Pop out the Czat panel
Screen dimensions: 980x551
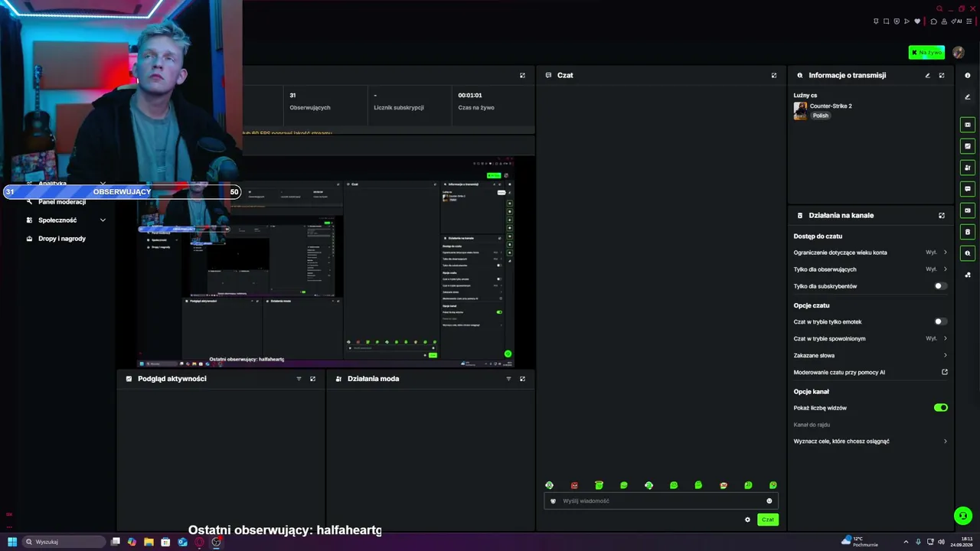click(774, 75)
